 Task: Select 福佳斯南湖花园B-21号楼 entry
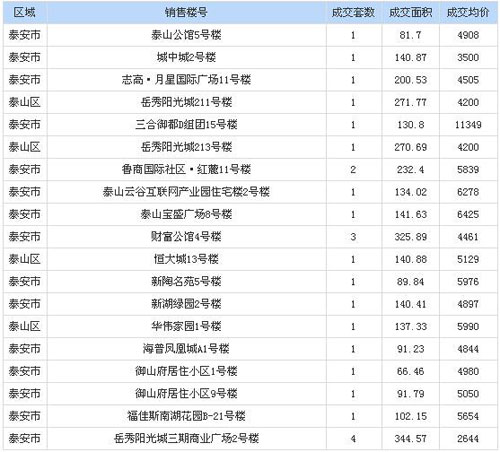(186, 416)
